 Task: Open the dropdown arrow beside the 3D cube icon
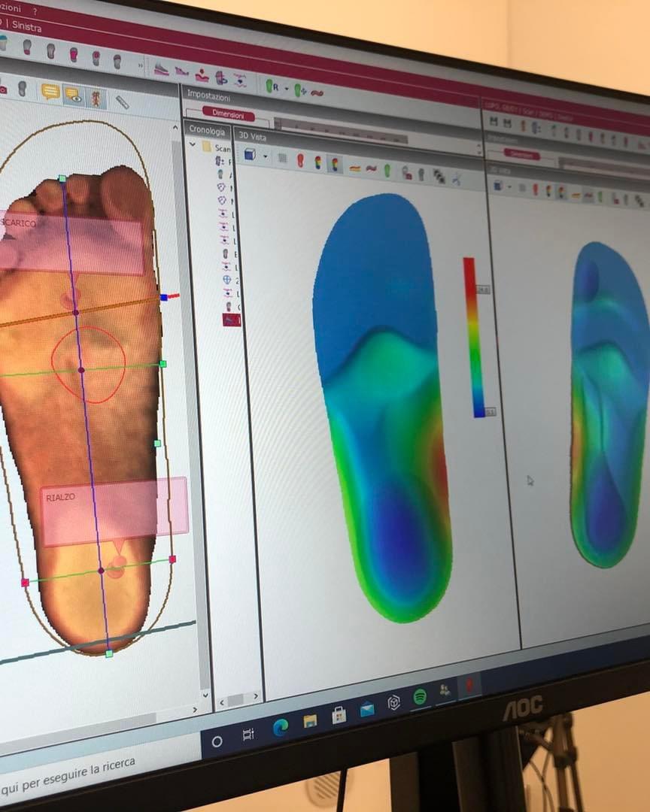tap(266, 156)
